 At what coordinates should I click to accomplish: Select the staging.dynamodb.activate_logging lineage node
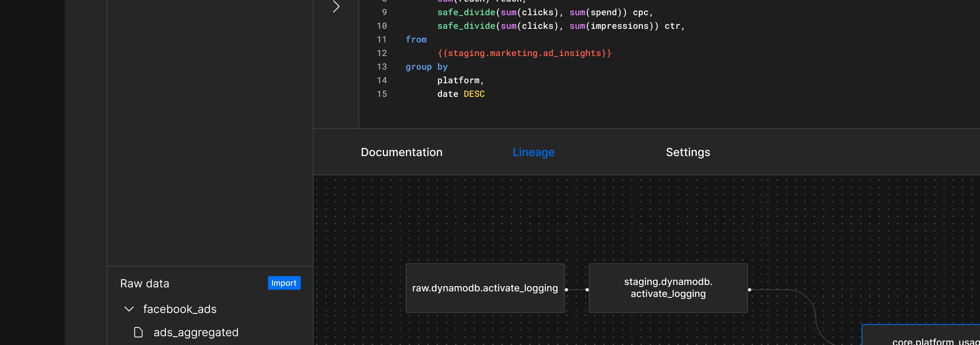click(x=668, y=288)
